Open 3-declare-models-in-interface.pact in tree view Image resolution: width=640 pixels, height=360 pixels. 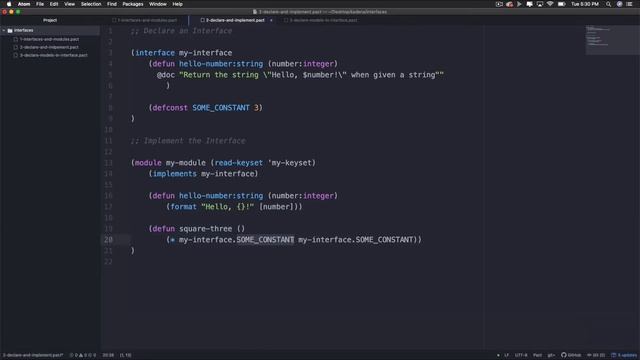coord(53,55)
